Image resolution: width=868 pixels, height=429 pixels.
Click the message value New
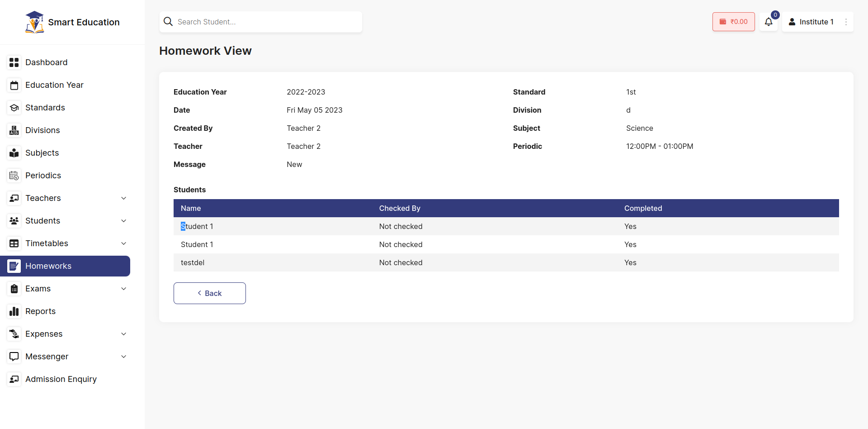[x=294, y=164]
